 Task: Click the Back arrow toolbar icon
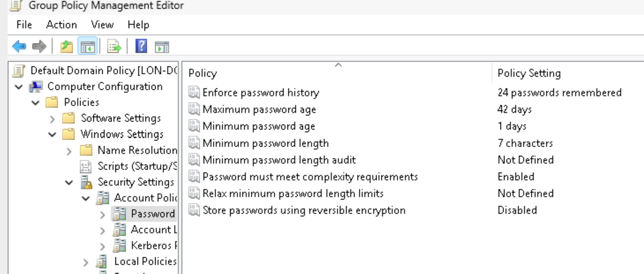point(19,47)
